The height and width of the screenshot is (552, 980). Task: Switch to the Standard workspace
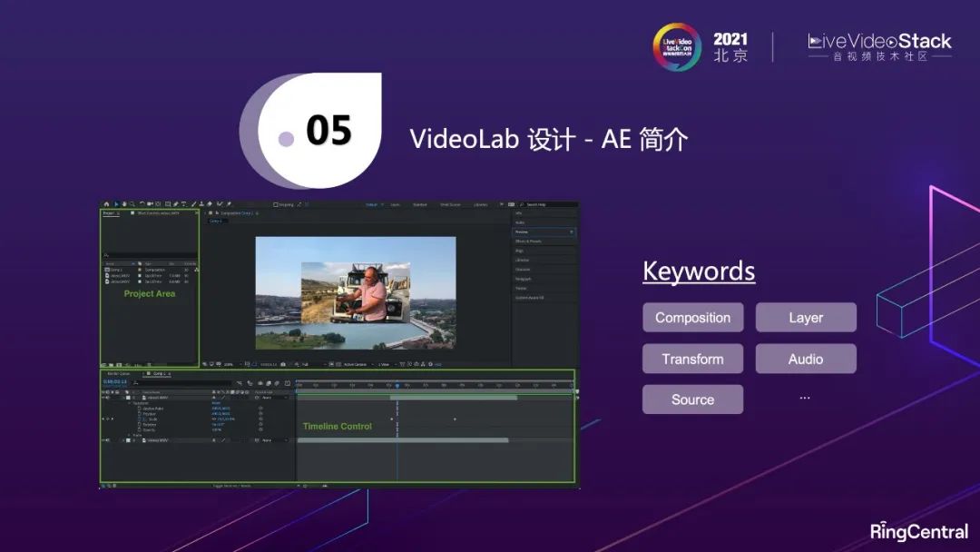point(420,204)
